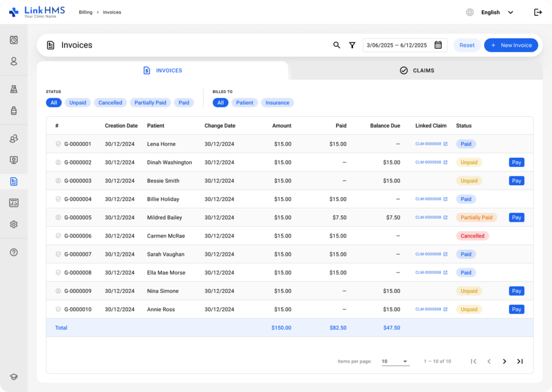Jump to first page arrow
Screen dimensions: 552x392
pyautogui.click(x=473, y=361)
